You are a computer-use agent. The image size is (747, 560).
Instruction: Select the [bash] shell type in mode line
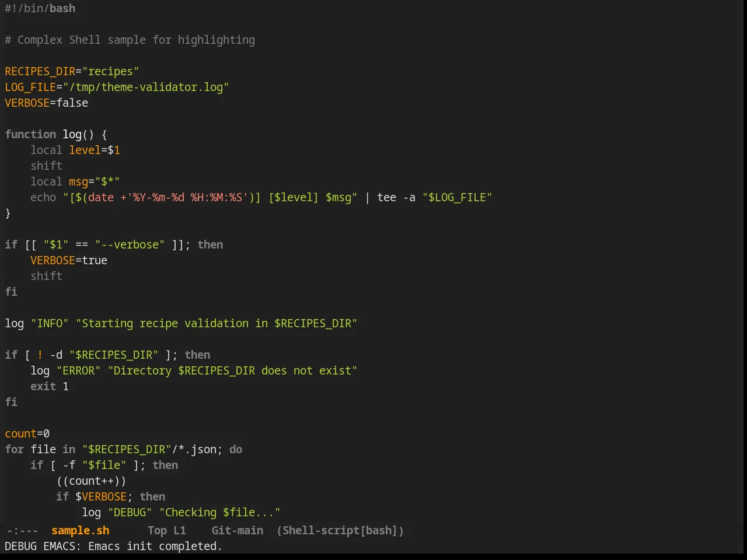[379, 531]
